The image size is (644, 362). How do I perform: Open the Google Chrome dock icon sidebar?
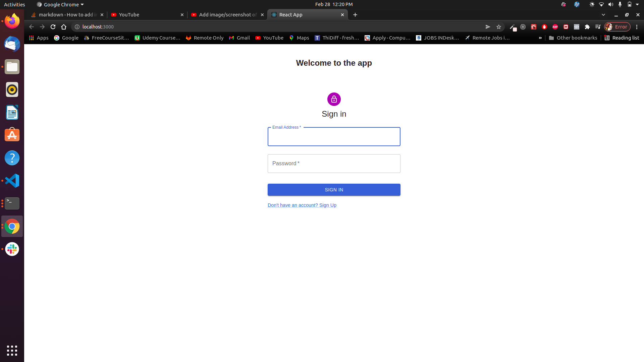[12, 226]
